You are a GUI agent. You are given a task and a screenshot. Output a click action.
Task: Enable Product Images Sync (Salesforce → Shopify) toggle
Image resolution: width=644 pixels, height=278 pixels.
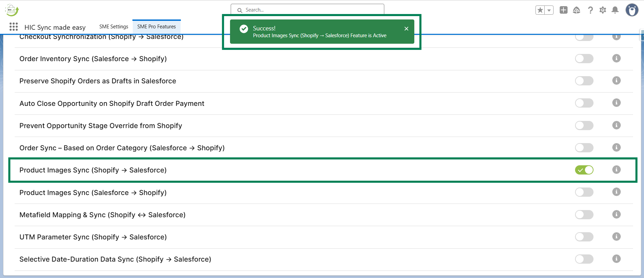(584, 192)
